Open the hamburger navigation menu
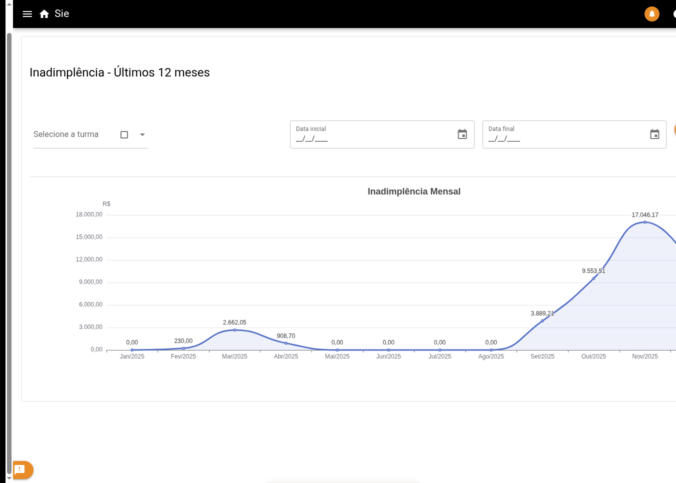Screen dimensions: 676x483 [27, 14]
